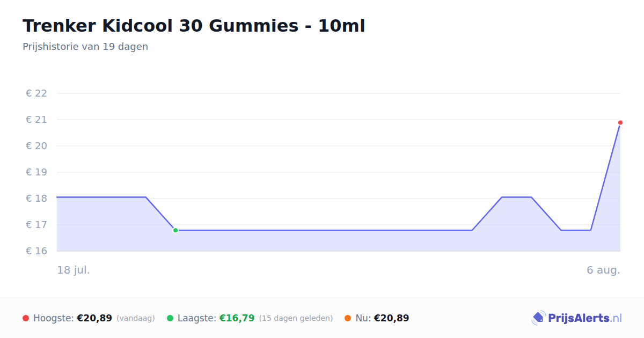The image size is (644, 338).
Task: Click the orange Nu legend dot
Action: click(348, 318)
